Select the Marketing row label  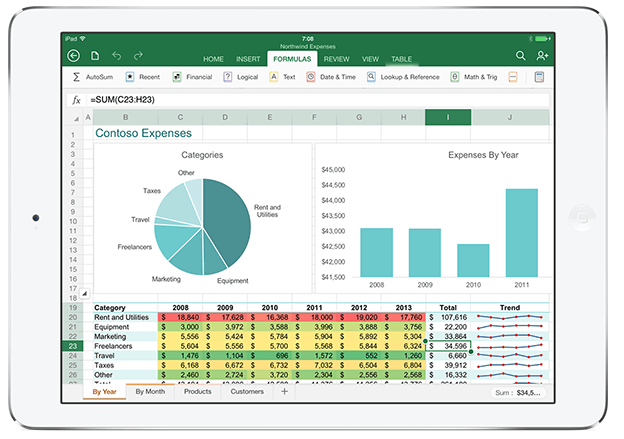125,336
